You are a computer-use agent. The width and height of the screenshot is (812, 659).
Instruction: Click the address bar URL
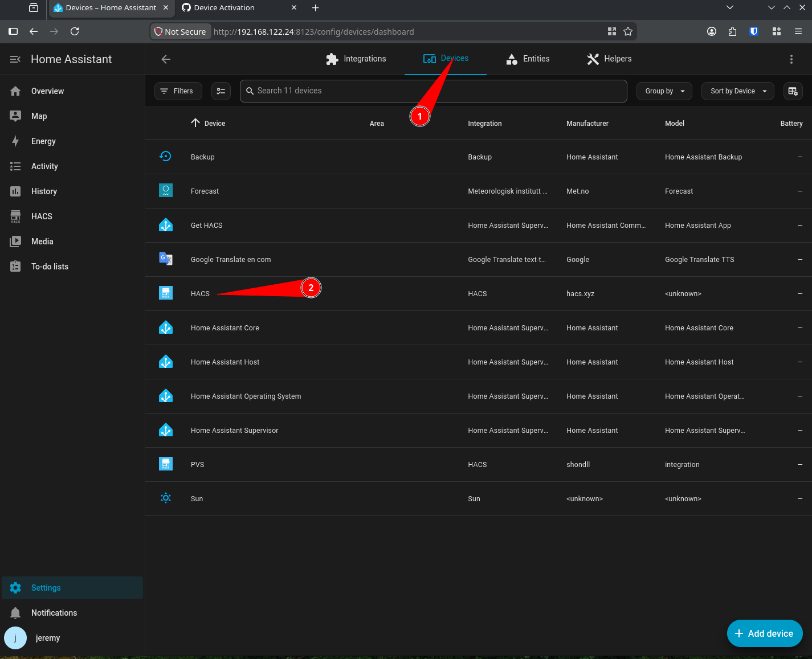[x=314, y=32]
